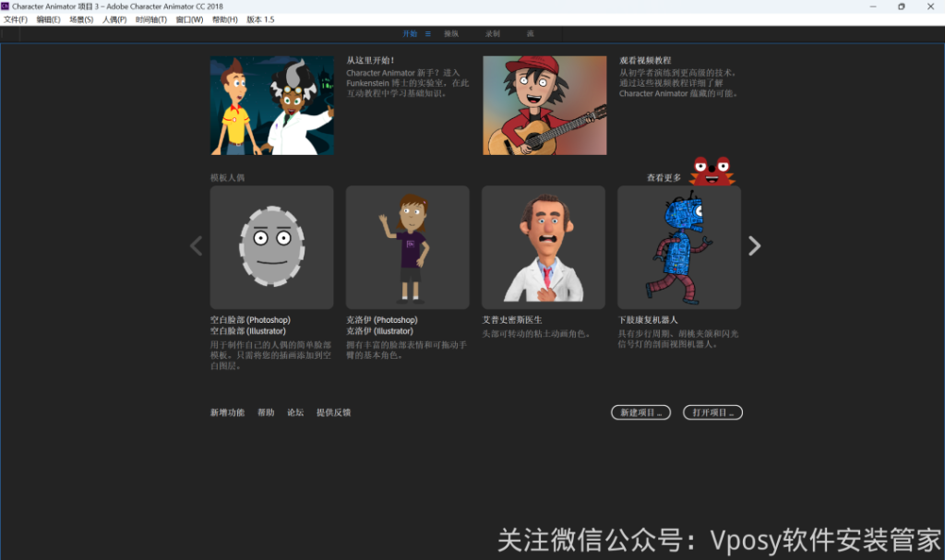The width and height of the screenshot is (945, 560).
Task: Open the 帮助(H) menu
Action: [225, 20]
